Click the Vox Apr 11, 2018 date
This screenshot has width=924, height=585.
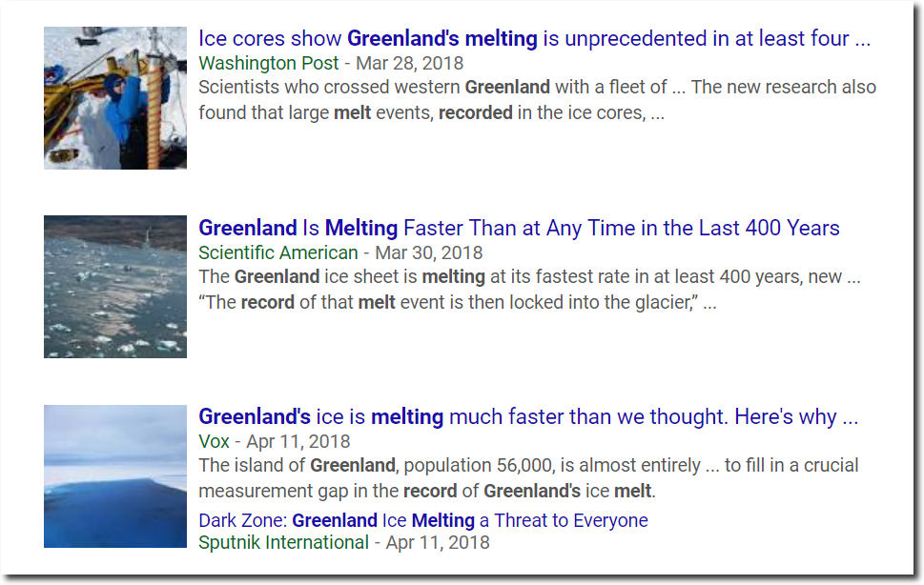(x=298, y=441)
